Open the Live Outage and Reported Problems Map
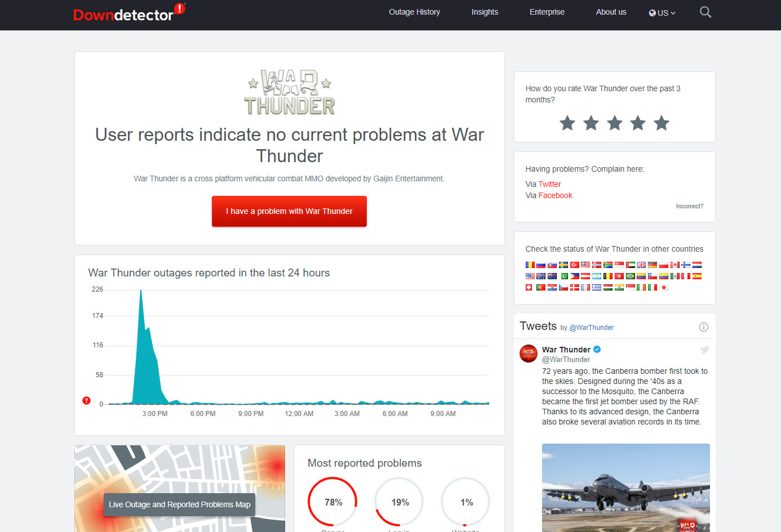Viewport: 781px width, 532px height. (179, 504)
